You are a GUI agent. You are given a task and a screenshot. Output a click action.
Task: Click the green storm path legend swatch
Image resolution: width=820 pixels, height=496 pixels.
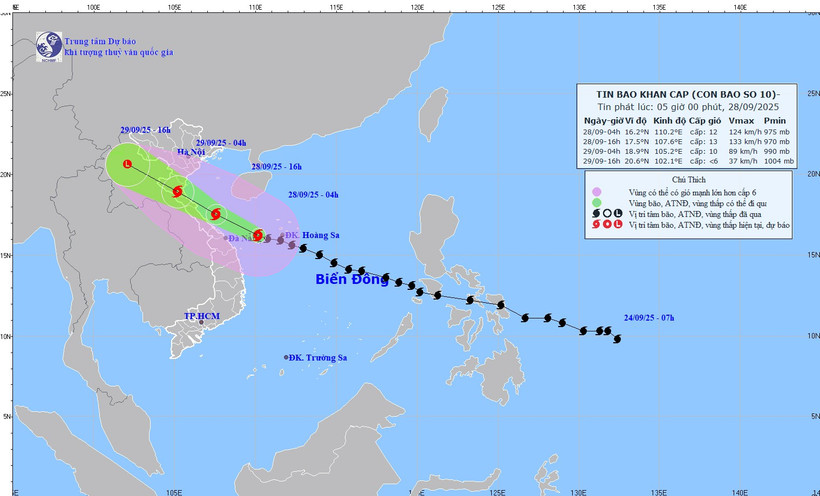(x=596, y=203)
